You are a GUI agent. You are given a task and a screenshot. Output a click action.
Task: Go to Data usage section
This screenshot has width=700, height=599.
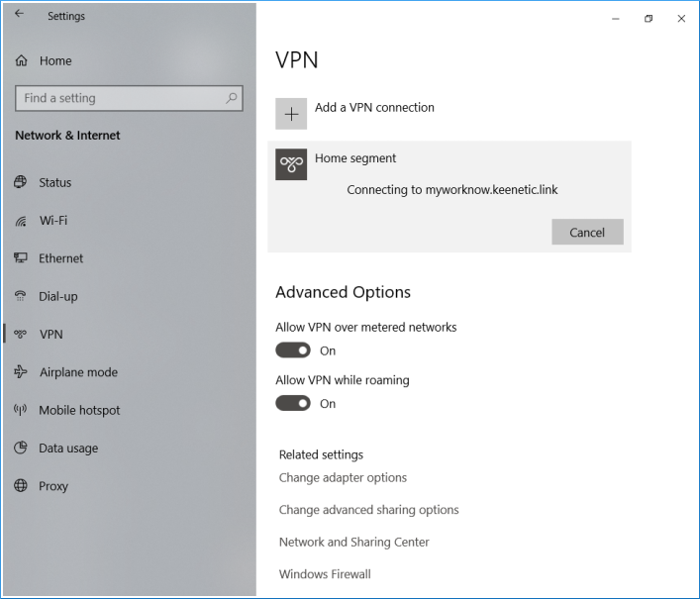[x=68, y=449]
